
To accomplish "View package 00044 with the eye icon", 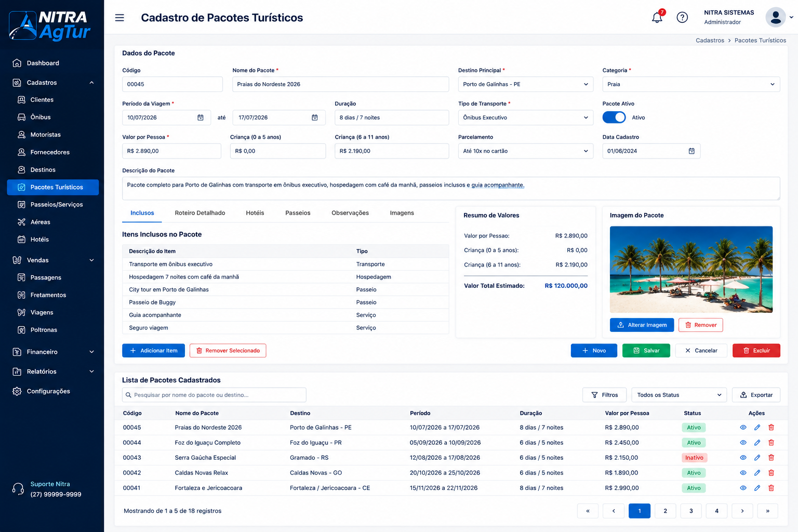I will (x=743, y=443).
